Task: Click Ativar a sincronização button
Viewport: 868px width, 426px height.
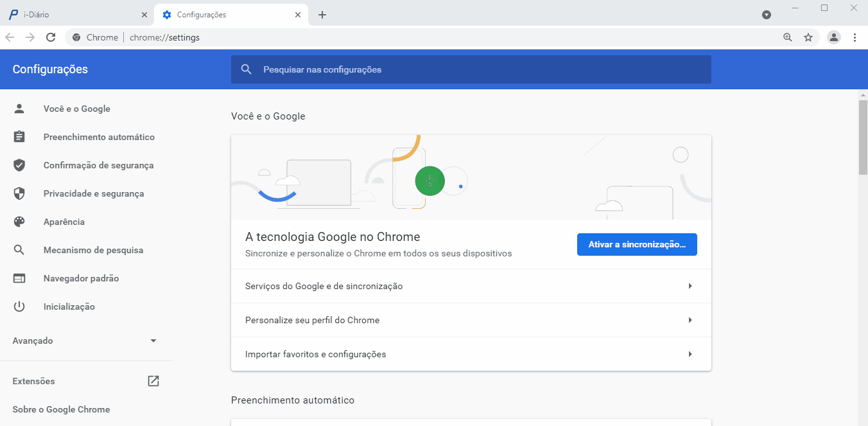Action: click(x=637, y=244)
